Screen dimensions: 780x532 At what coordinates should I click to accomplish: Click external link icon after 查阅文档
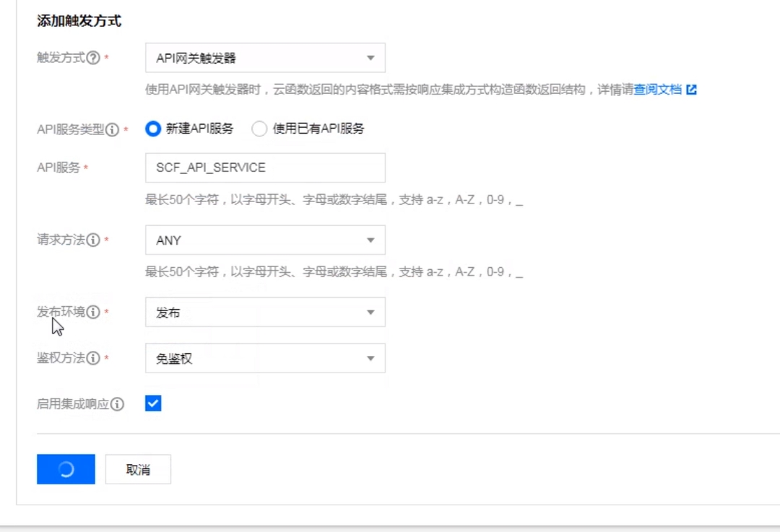[x=691, y=90]
